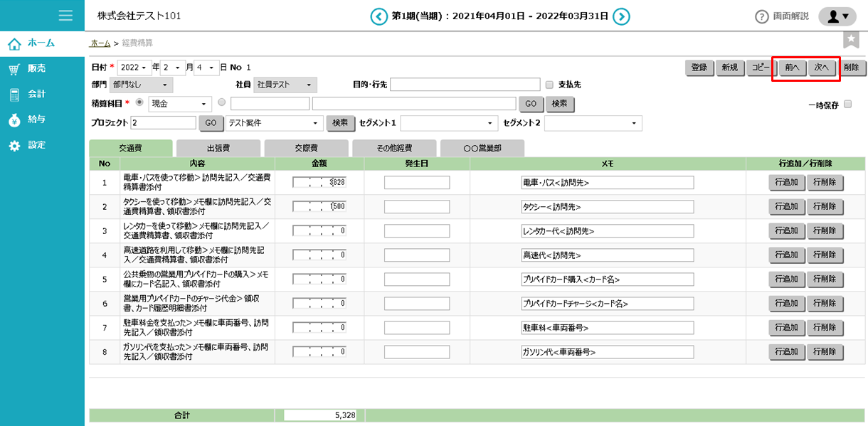
Task: Click the メモ field 駐車料<車両番号>
Action: click(x=608, y=328)
